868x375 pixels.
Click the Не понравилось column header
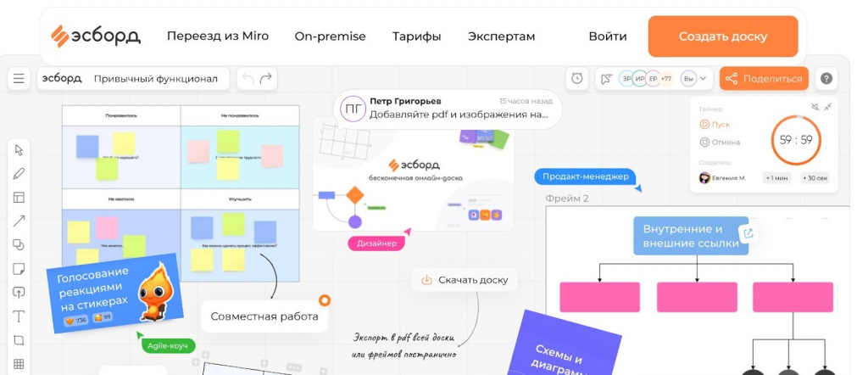tap(240, 115)
